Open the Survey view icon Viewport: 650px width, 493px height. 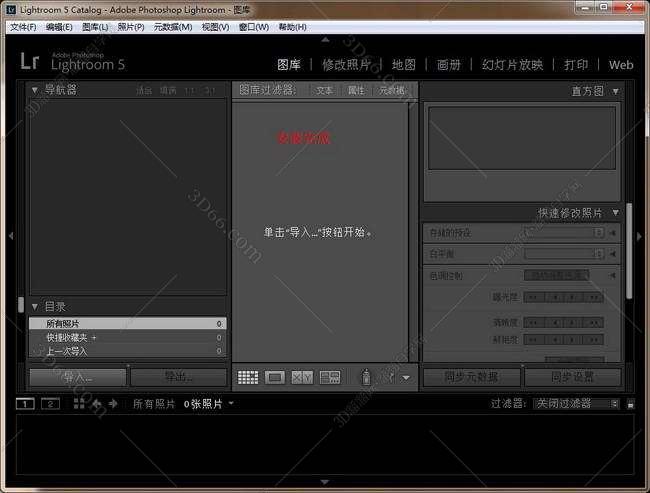pyautogui.click(x=330, y=377)
